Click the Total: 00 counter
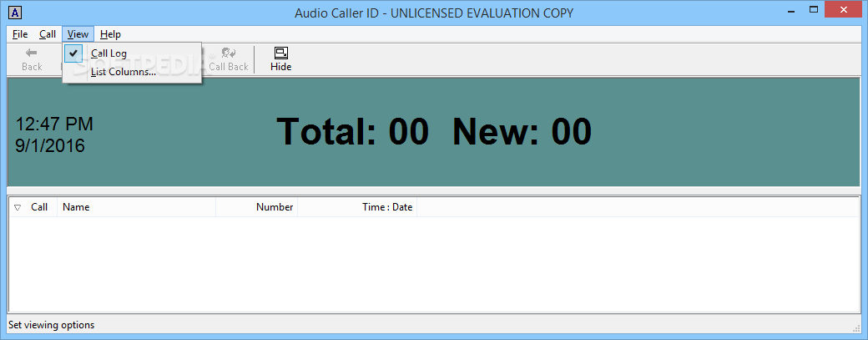 point(353,131)
